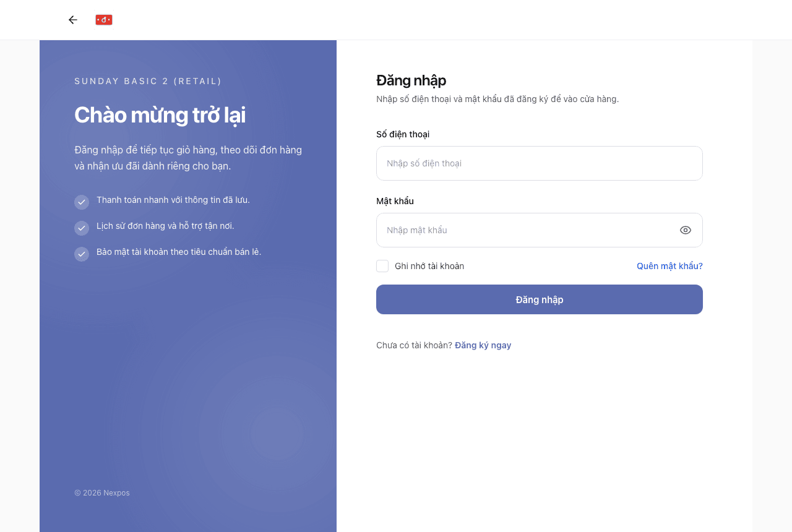Enable the Ghi nhớ tài khoản checkbox
The height and width of the screenshot is (532, 792).
tap(382, 266)
